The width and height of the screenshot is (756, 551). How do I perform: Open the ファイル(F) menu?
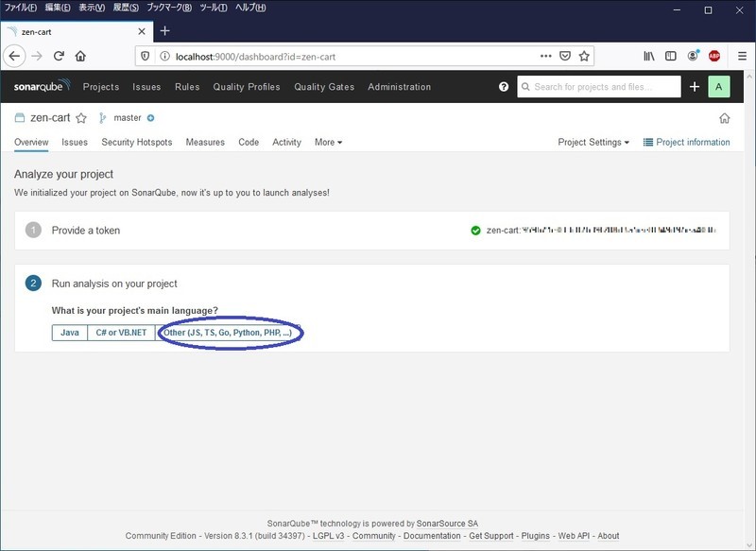(20, 8)
